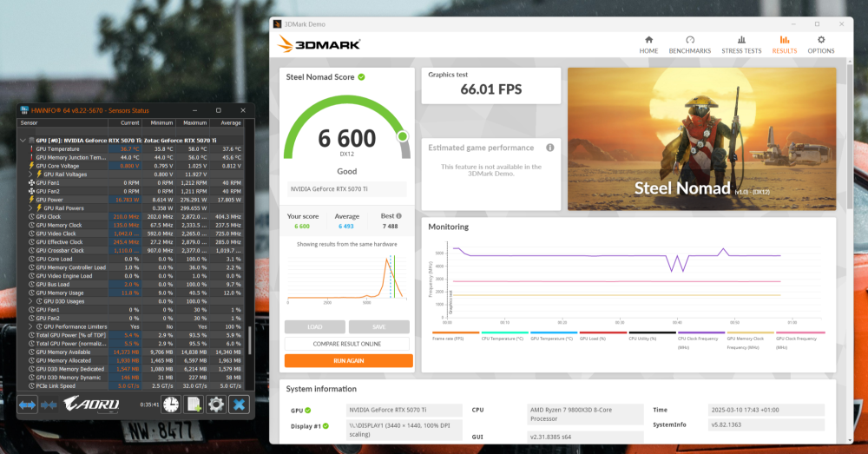Toggle the CPU Temperature legend series
The height and width of the screenshot is (454, 868).
click(x=504, y=337)
